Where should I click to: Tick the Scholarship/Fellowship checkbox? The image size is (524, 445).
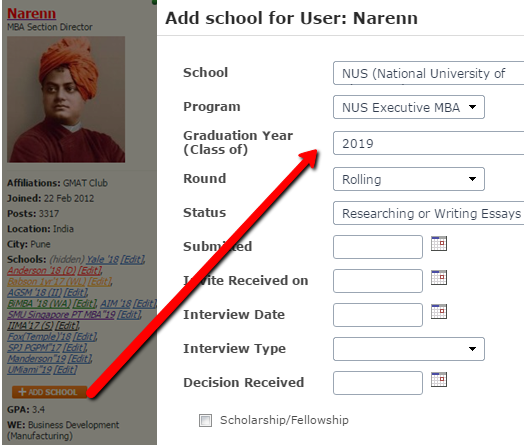tap(205, 420)
